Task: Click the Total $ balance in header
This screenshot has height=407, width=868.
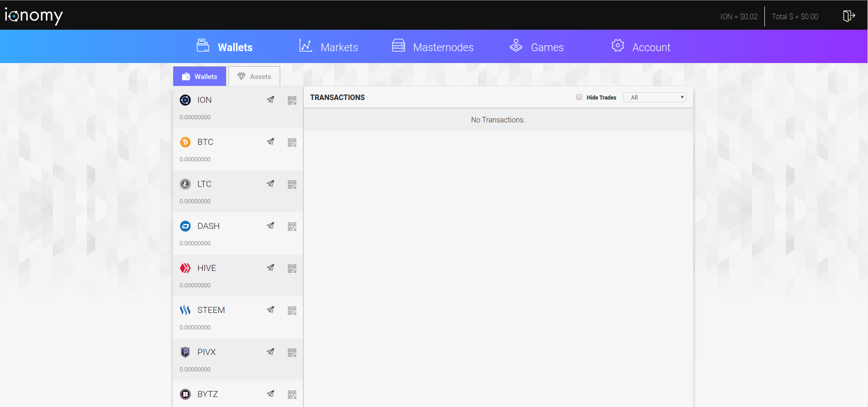Action: click(795, 16)
